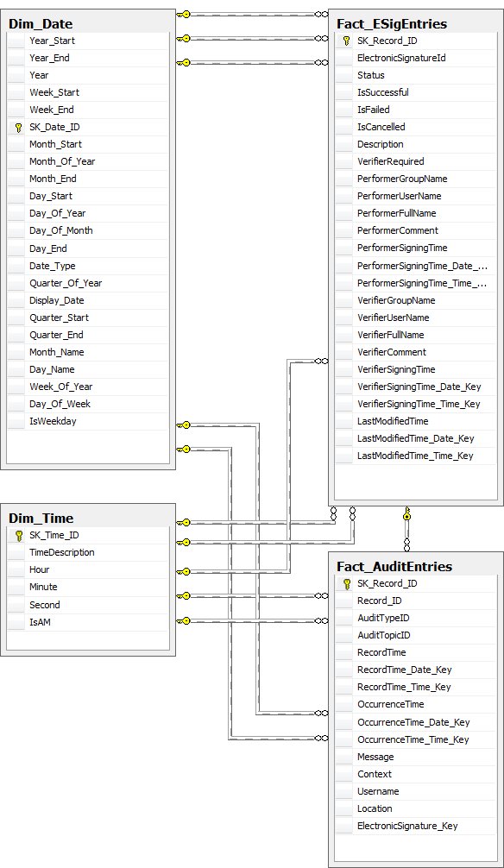This screenshot has height=868, width=504.
Task: Select the VerifierSigningTime_Date_Key column row
Action: [x=415, y=387]
